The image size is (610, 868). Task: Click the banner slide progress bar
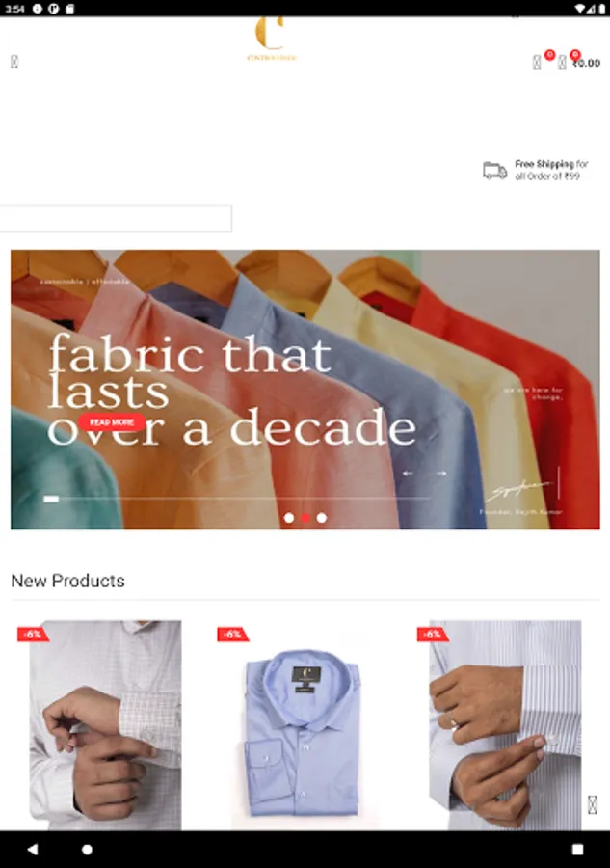(x=237, y=499)
